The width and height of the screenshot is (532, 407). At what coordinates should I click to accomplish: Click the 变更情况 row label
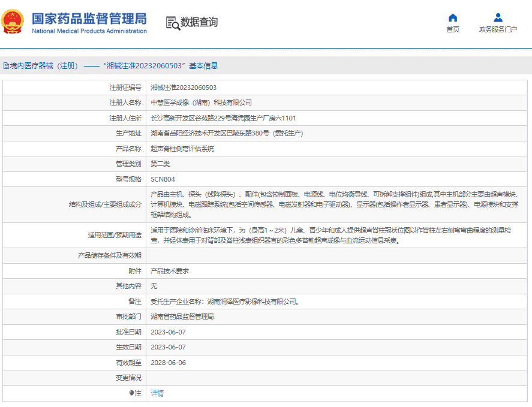pyautogui.click(x=128, y=378)
